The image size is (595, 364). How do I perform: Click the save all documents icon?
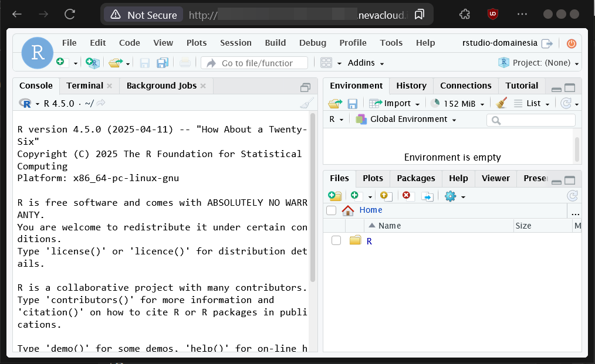click(x=163, y=63)
